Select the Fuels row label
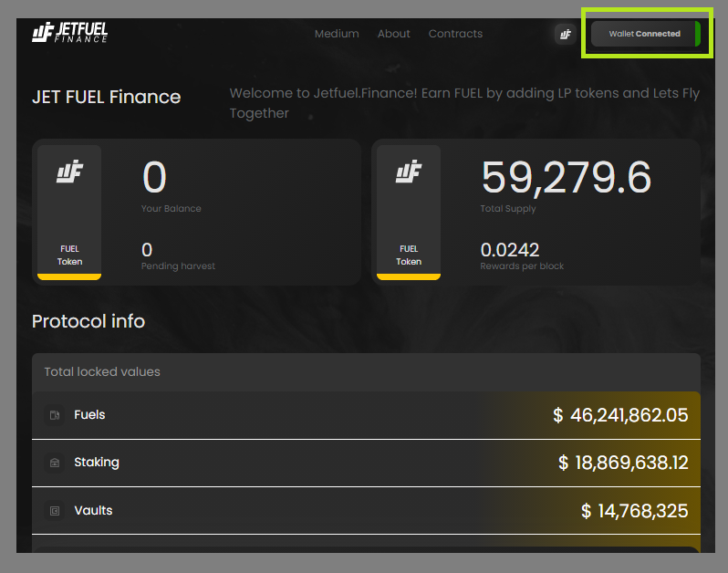Viewport: 728px width, 573px height. point(89,414)
